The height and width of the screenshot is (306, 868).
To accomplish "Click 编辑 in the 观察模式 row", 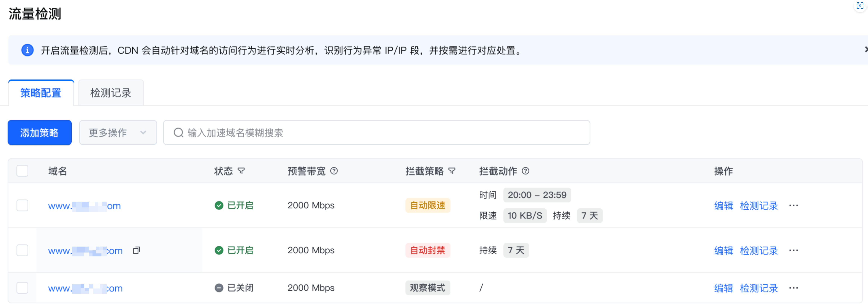I will (723, 288).
